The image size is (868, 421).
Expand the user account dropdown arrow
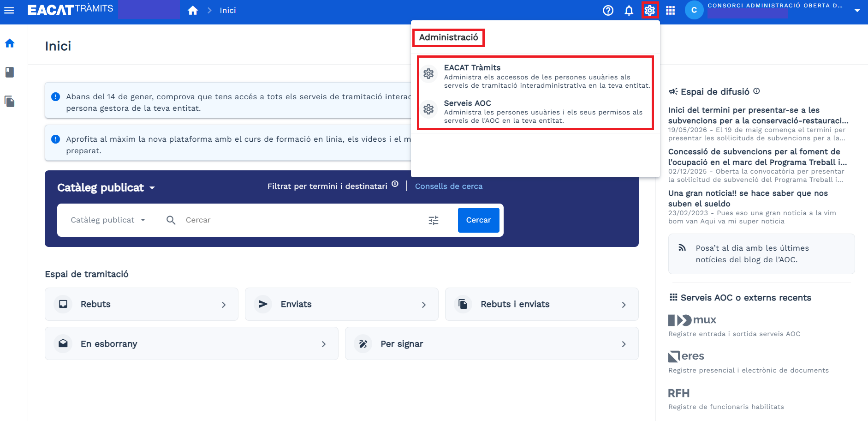tap(857, 10)
